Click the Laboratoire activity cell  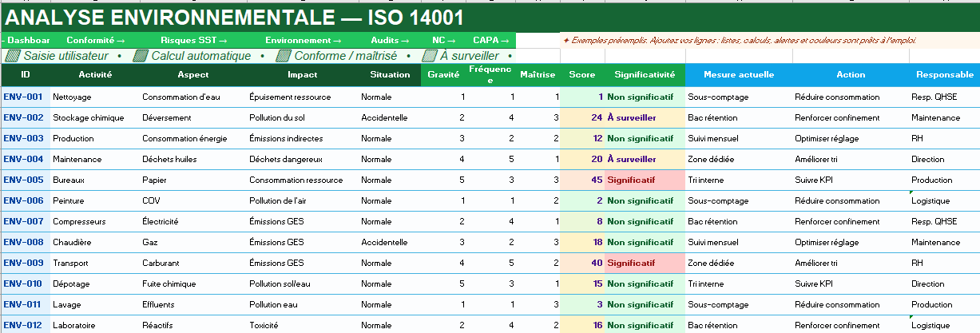click(x=96, y=325)
